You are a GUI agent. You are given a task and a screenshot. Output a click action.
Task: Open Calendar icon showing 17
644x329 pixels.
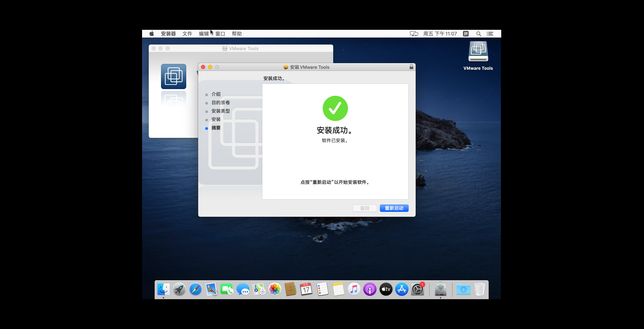tap(306, 289)
